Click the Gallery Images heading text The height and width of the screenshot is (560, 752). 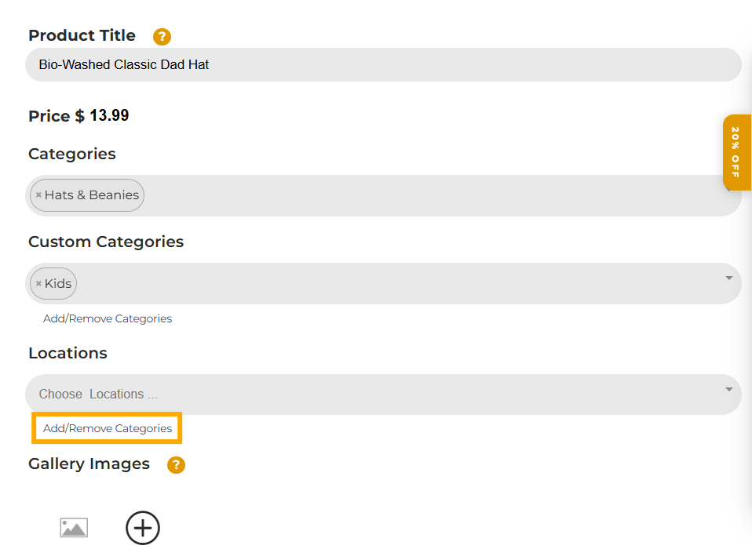pyautogui.click(x=89, y=464)
